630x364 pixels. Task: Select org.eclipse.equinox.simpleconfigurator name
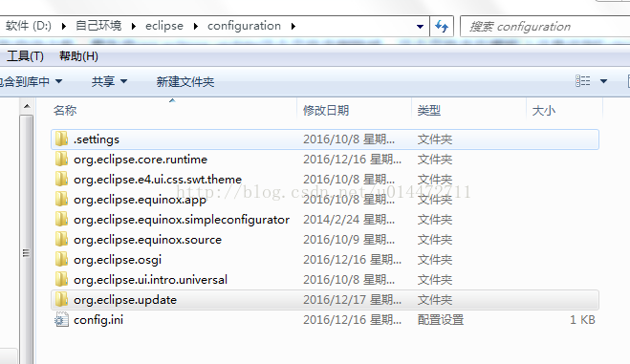tap(182, 220)
